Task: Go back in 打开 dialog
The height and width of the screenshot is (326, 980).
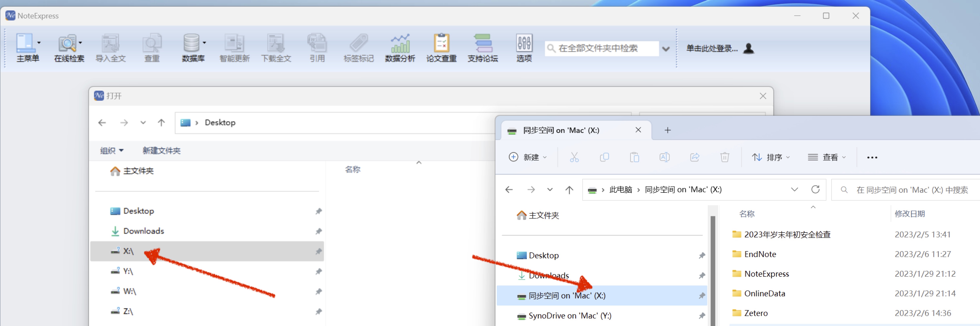Action: pos(102,123)
